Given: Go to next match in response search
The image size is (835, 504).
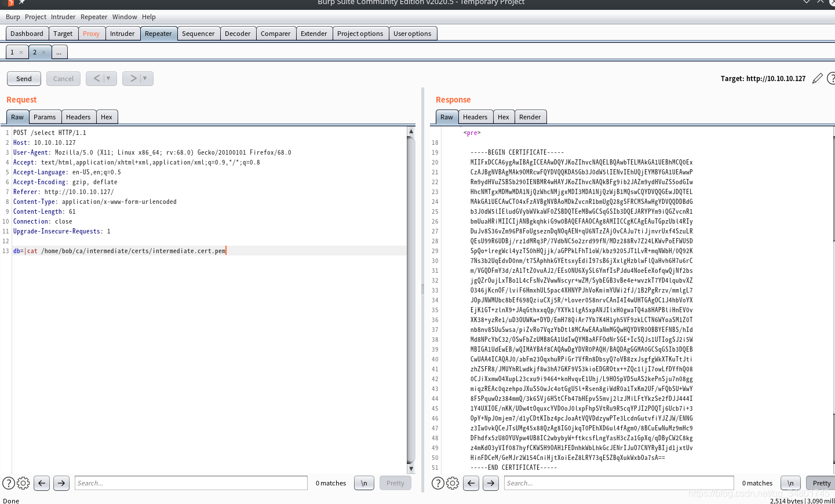Looking at the screenshot, I should point(491,483).
